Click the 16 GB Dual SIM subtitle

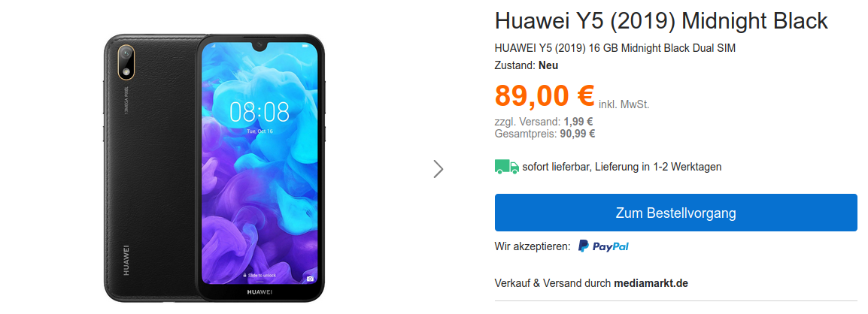[x=615, y=48]
